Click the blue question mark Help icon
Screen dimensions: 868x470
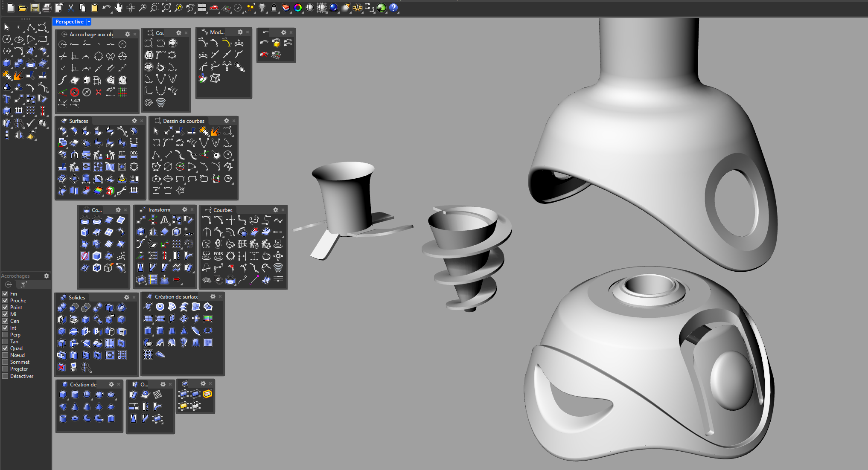coord(393,8)
